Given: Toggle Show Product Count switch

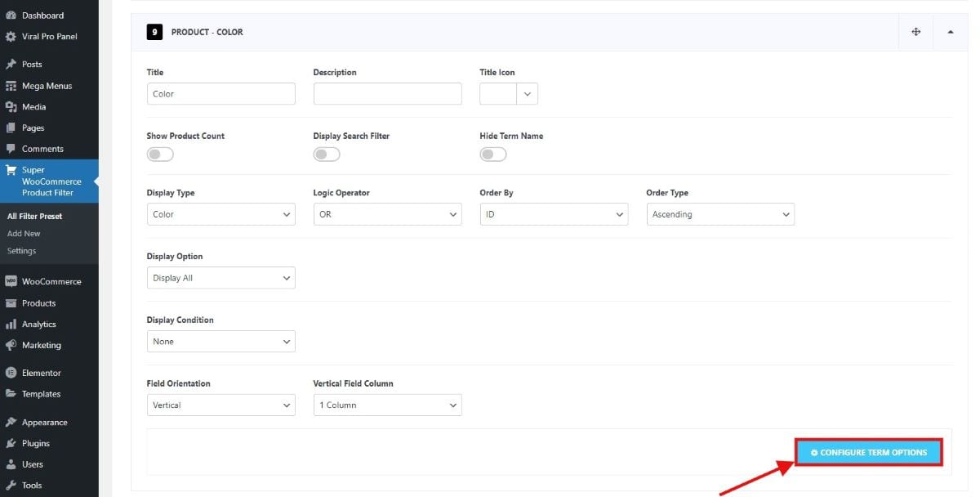Looking at the screenshot, I should 160,154.
